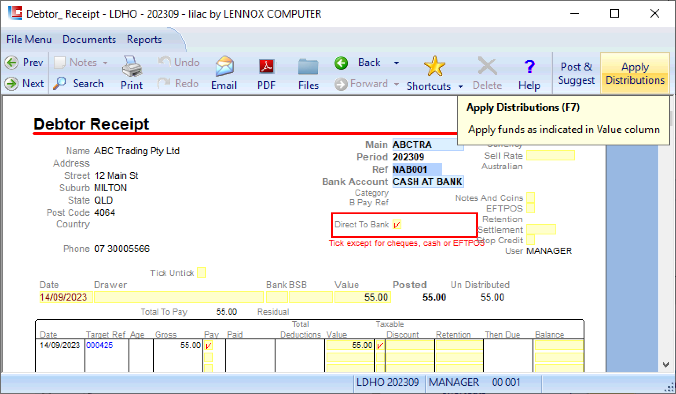Toggle the Direct To Bank checkbox
Viewport: 676px width, 394px height.
coord(397,225)
